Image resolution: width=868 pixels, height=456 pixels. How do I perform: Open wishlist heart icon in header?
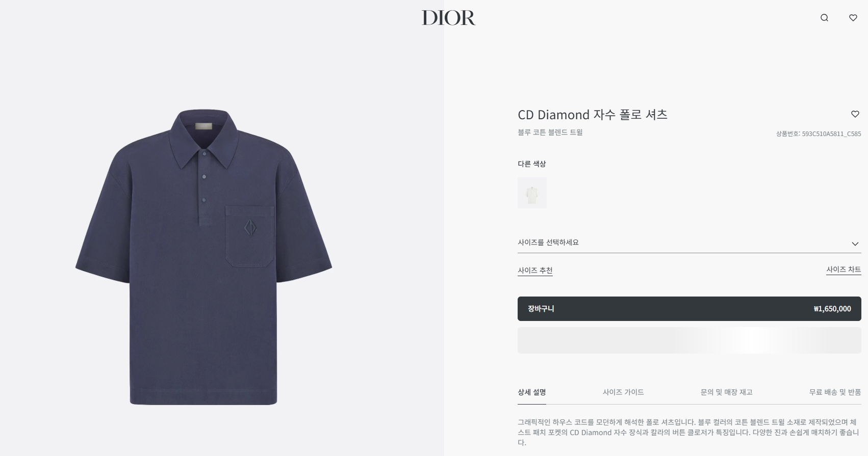pos(853,18)
